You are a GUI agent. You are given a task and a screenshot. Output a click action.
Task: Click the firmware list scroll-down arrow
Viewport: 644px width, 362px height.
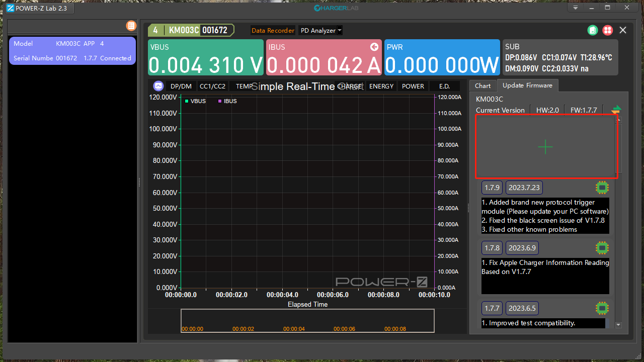[618, 325]
